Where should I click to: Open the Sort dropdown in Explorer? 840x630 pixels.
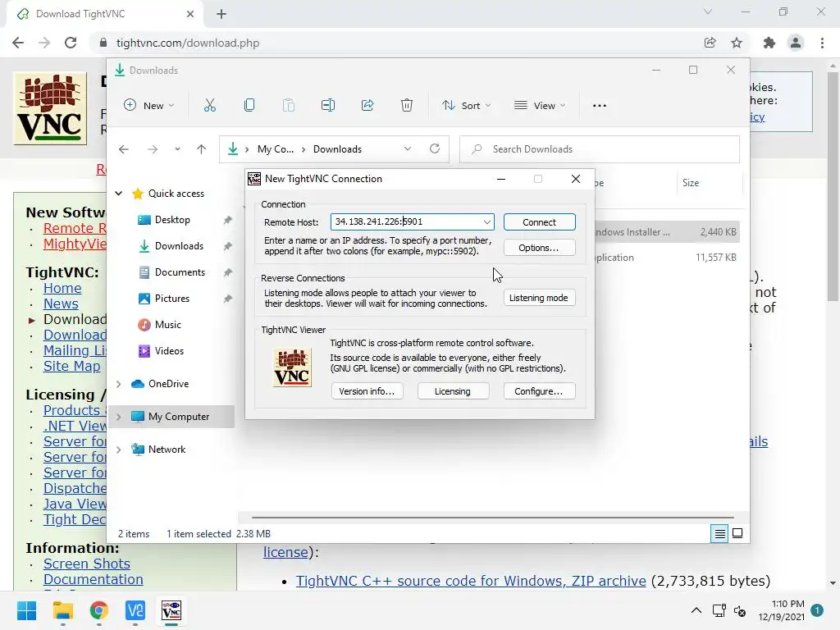466,106
